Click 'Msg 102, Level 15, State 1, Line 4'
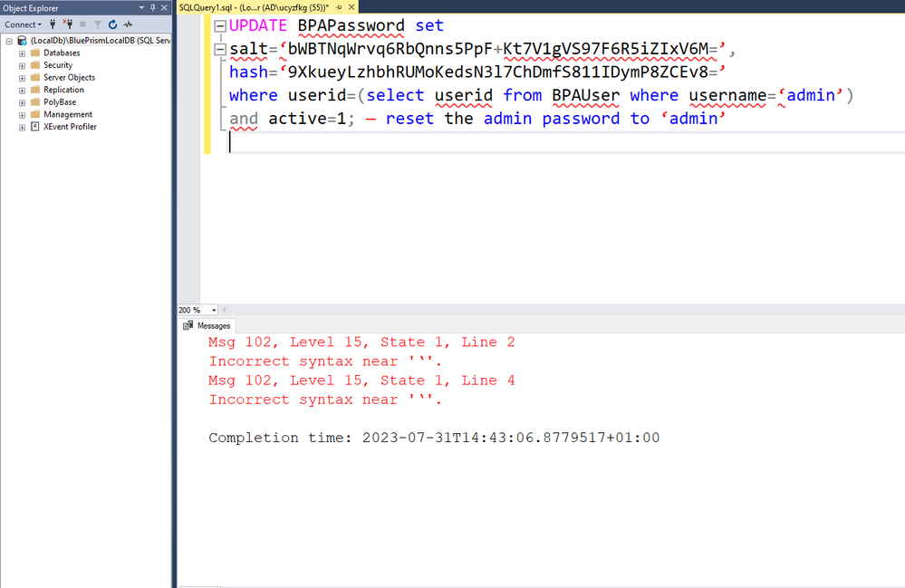 pyautogui.click(x=361, y=381)
